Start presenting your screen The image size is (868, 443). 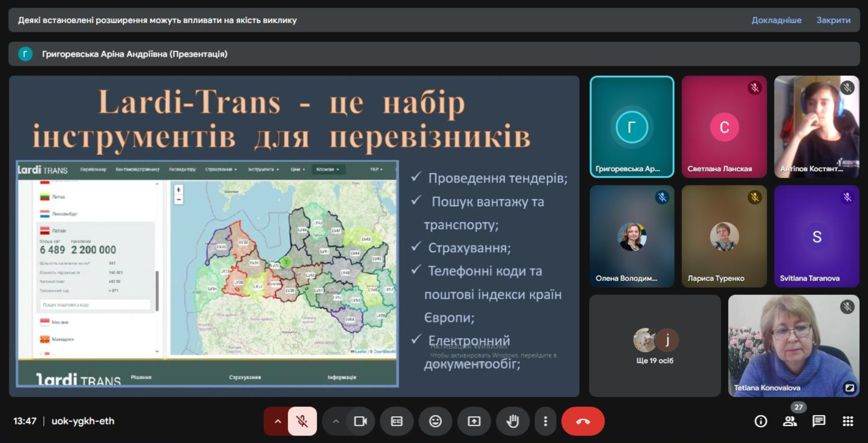(x=474, y=421)
